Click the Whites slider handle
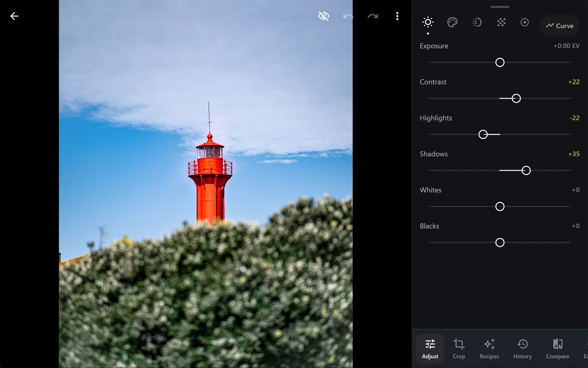 coord(500,206)
